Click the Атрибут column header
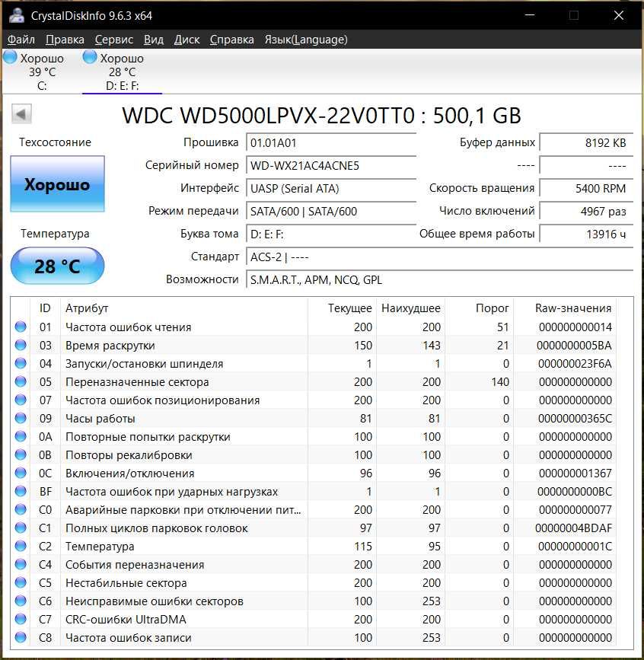The width and height of the screenshot is (644, 660). click(184, 308)
